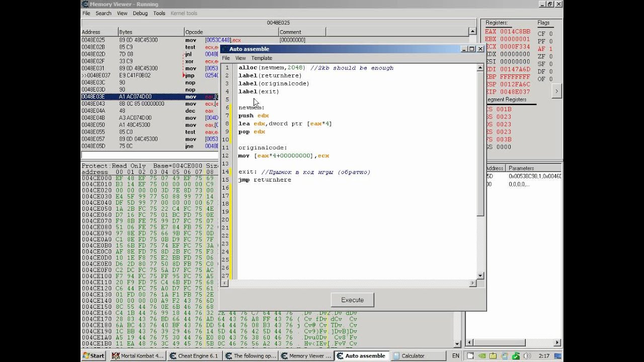The height and width of the screenshot is (362, 644).
Task: Click Parameters column header in stack view
Action: [533, 168]
